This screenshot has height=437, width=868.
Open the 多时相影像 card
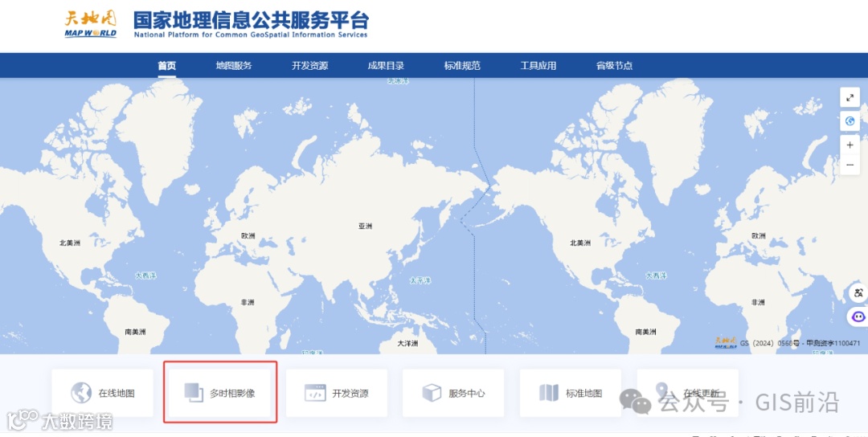219,394
